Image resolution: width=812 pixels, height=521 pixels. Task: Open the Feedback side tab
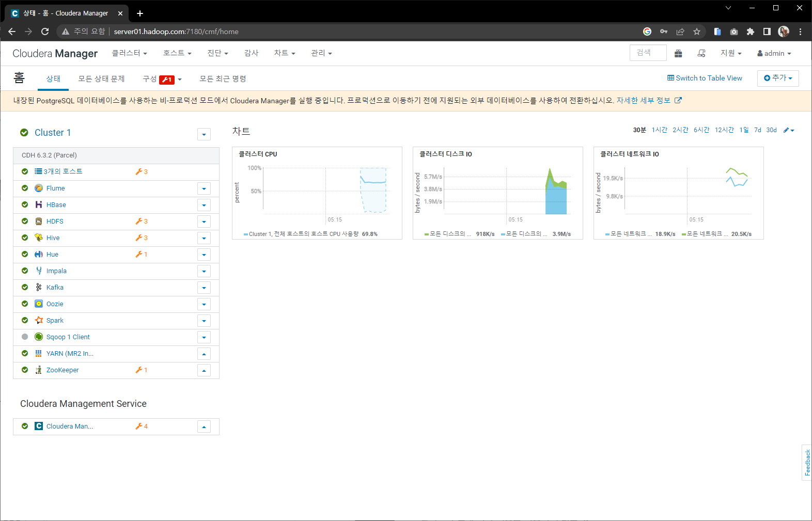pyautogui.click(x=807, y=463)
